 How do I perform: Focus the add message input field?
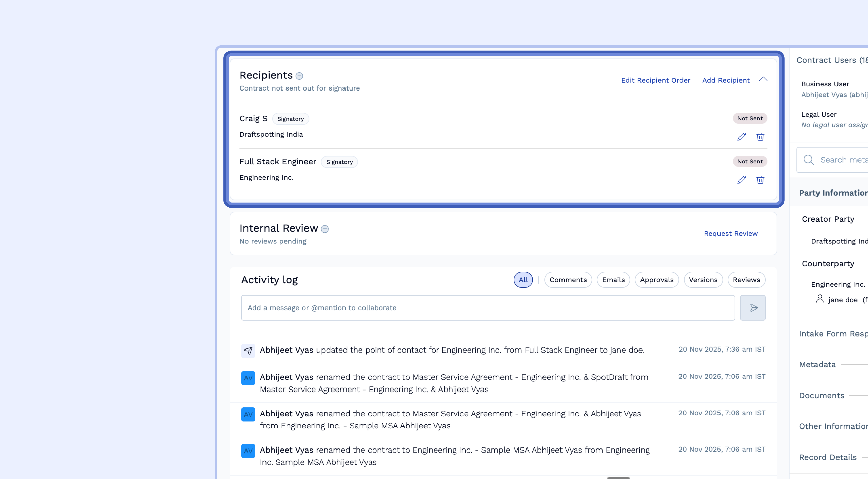(x=488, y=308)
